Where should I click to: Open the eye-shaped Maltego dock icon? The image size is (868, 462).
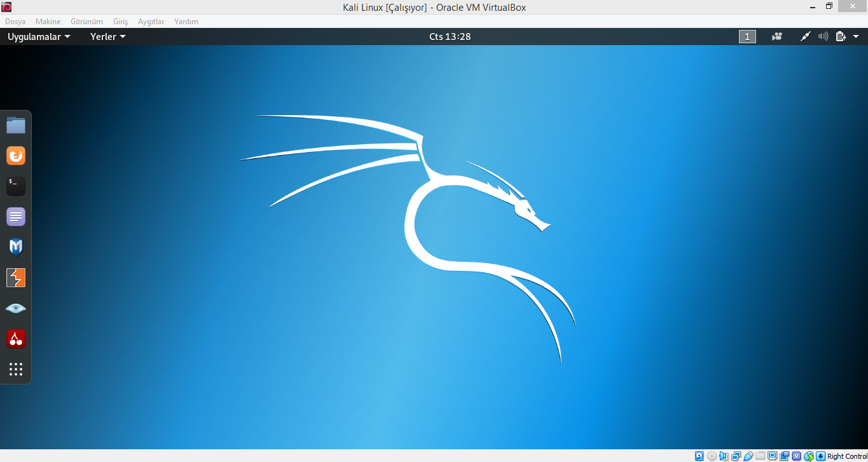point(16,308)
